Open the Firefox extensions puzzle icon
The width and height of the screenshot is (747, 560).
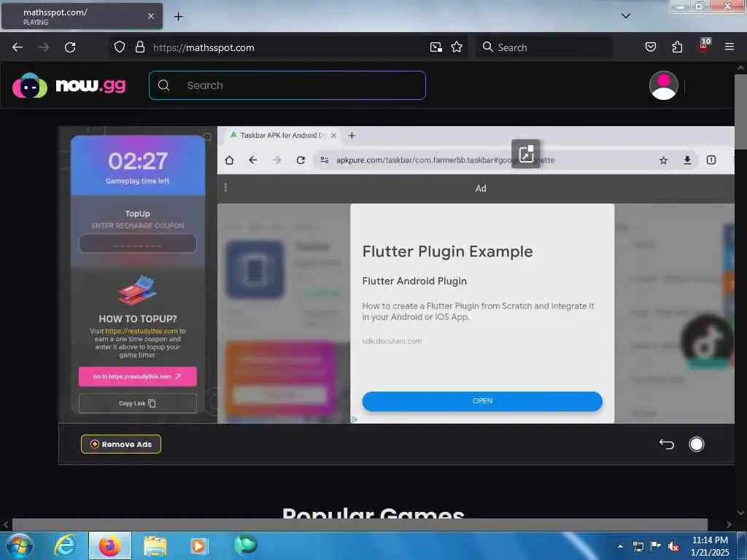(677, 47)
